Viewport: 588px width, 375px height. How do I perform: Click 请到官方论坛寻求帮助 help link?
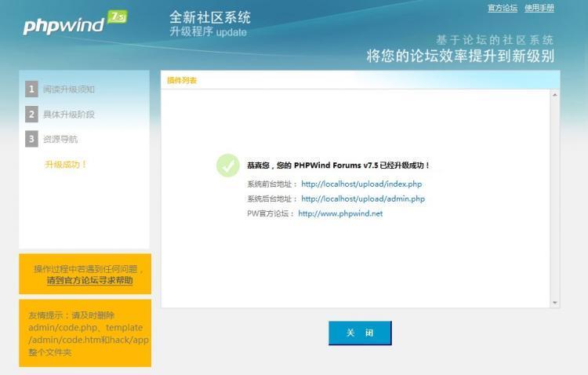[89, 280]
